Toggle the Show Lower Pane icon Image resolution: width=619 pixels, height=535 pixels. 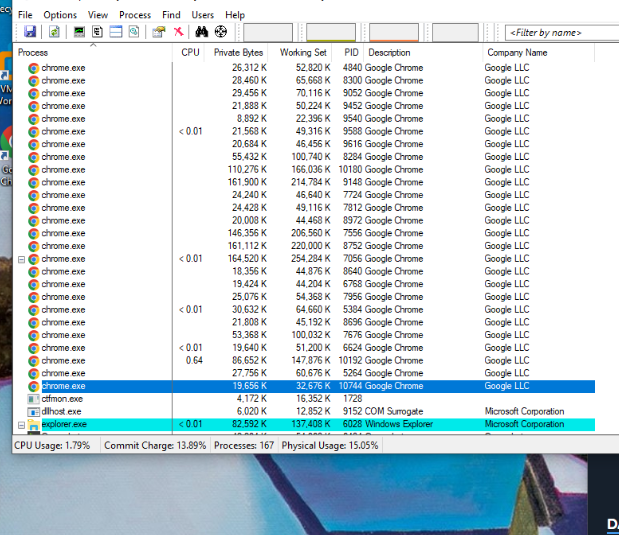click(x=116, y=32)
